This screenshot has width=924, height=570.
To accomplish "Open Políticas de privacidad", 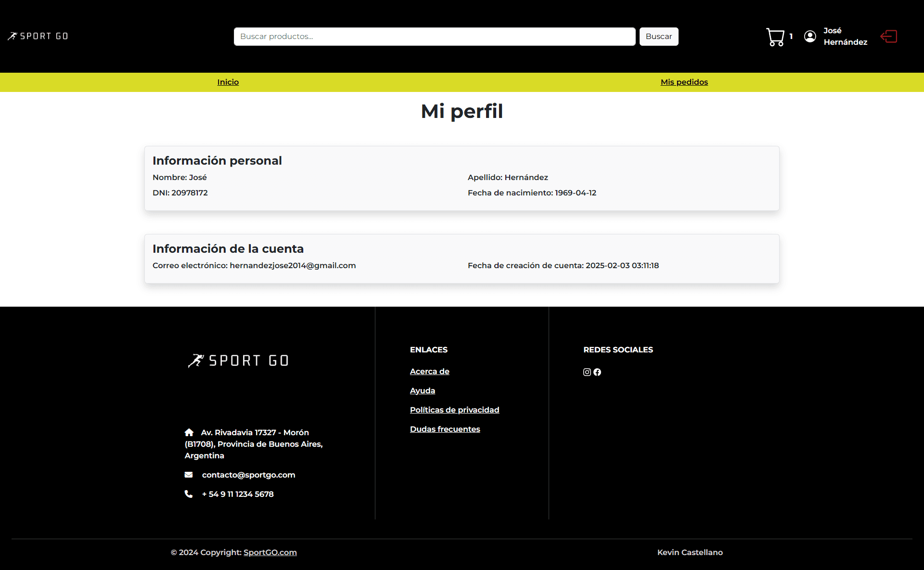I will 454,410.
